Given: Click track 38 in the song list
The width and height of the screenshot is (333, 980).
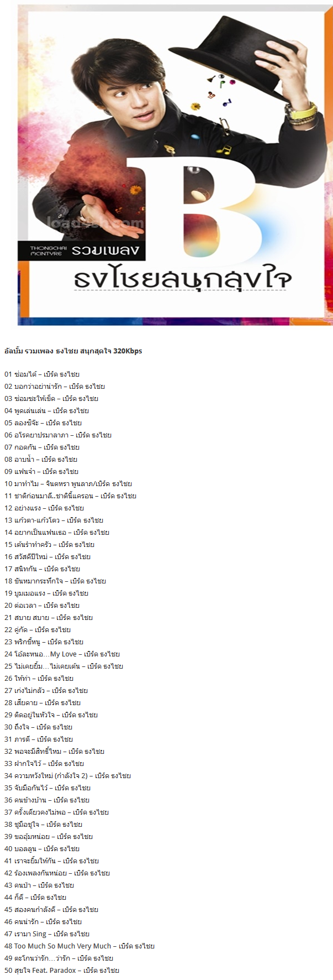Looking at the screenshot, I should [43, 825].
